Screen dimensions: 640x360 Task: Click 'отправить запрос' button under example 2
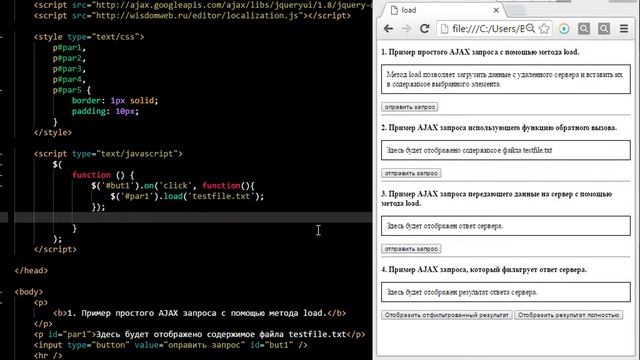pyautogui.click(x=411, y=173)
